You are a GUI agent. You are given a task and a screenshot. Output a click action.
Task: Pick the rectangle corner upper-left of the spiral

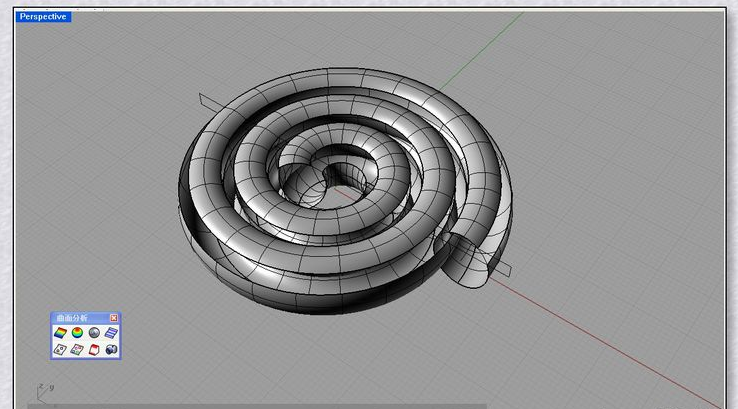[201, 96]
